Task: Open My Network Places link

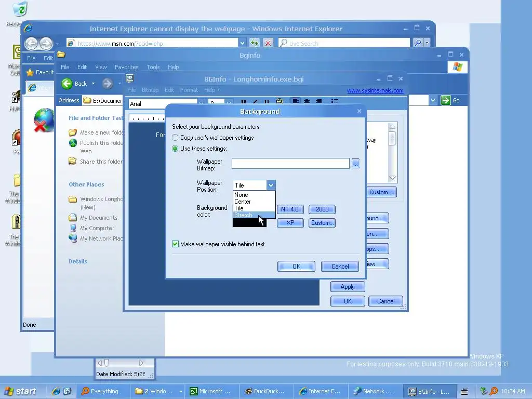Action: click(x=96, y=238)
